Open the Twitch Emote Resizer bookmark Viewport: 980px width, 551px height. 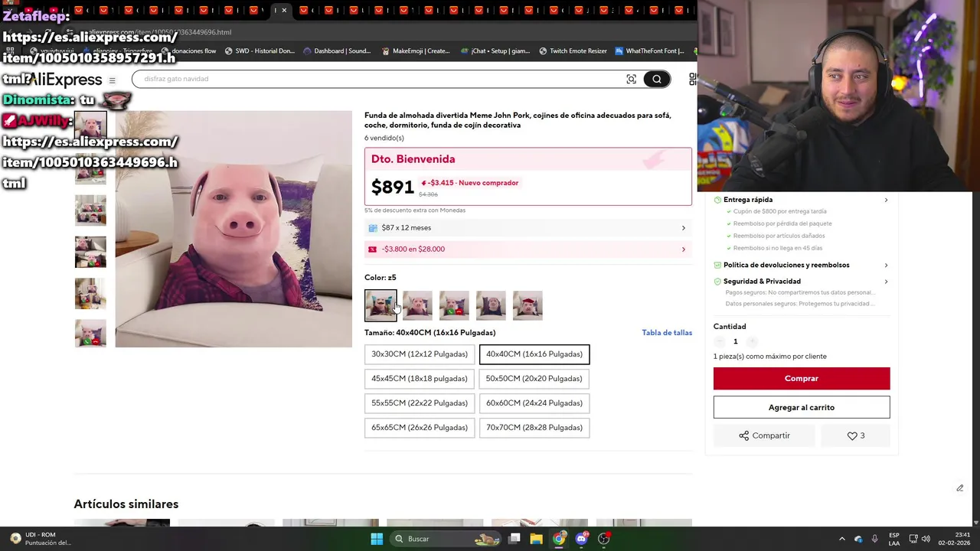click(573, 51)
